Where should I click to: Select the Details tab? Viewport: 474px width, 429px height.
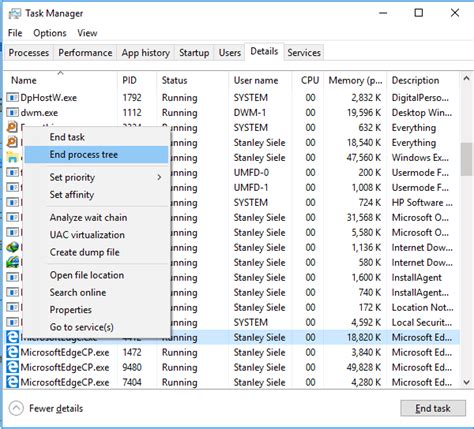pyautogui.click(x=264, y=52)
